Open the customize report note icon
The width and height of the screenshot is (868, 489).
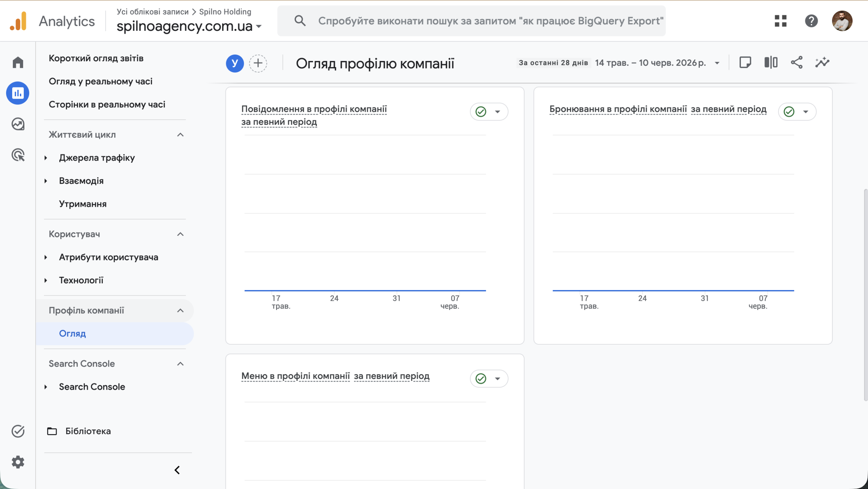pos(745,63)
